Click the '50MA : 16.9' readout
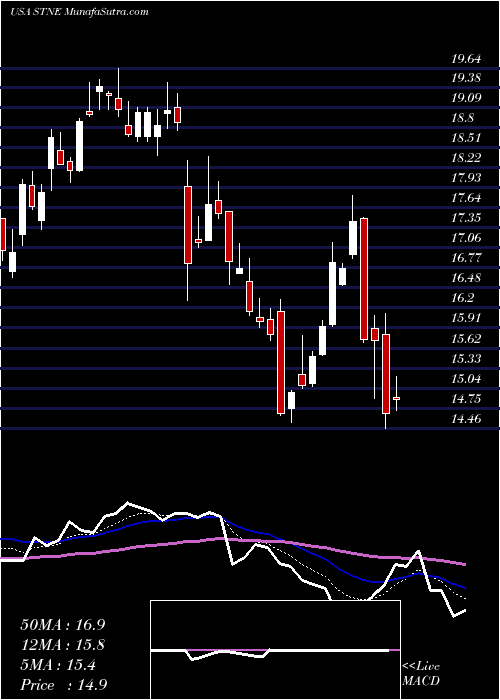500x700 pixels. tap(63, 625)
